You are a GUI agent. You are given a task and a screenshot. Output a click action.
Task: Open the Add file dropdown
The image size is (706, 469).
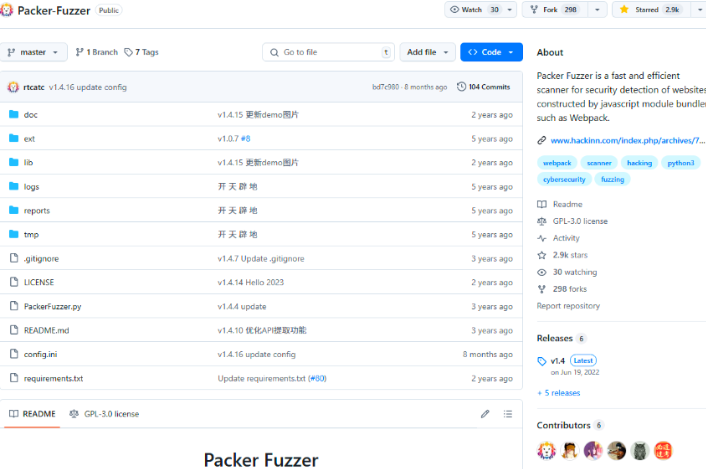[x=427, y=52]
